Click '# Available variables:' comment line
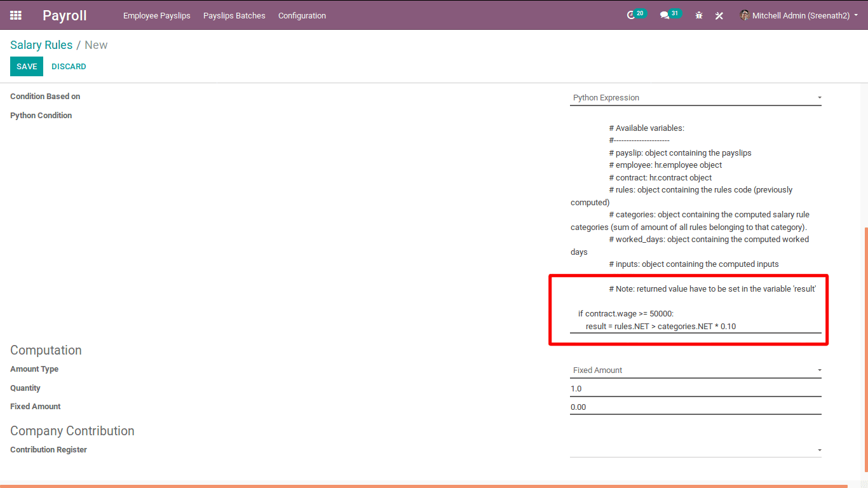 [x=646, y=128]
